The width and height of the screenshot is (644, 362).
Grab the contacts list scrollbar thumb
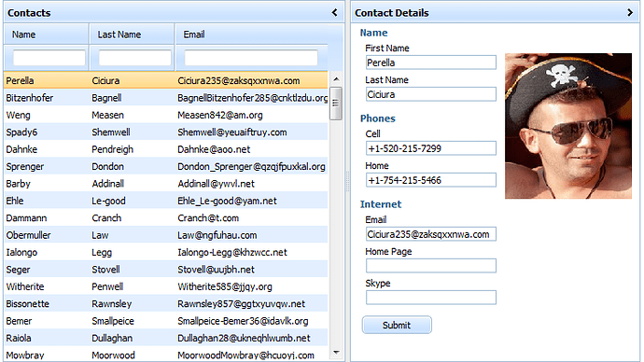pyautogui.click(x=336, y=104)
